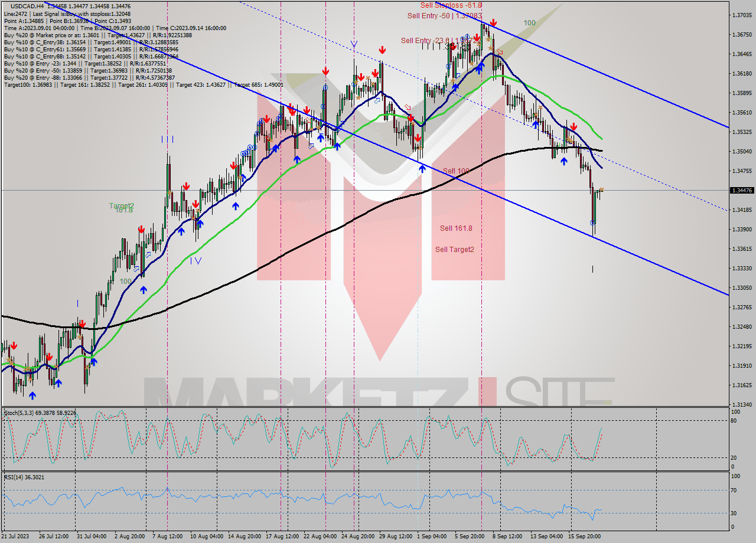Click the 7 Aug 12:00 time label

[x=167, y=537]
